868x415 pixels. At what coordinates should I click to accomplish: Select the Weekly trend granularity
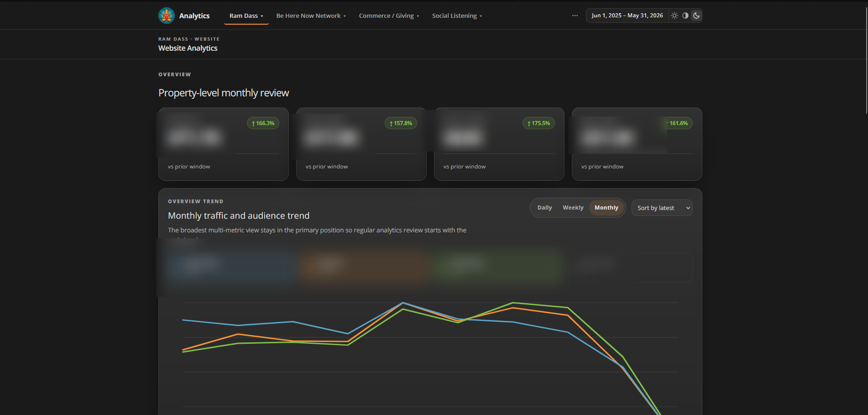[573, 208]
